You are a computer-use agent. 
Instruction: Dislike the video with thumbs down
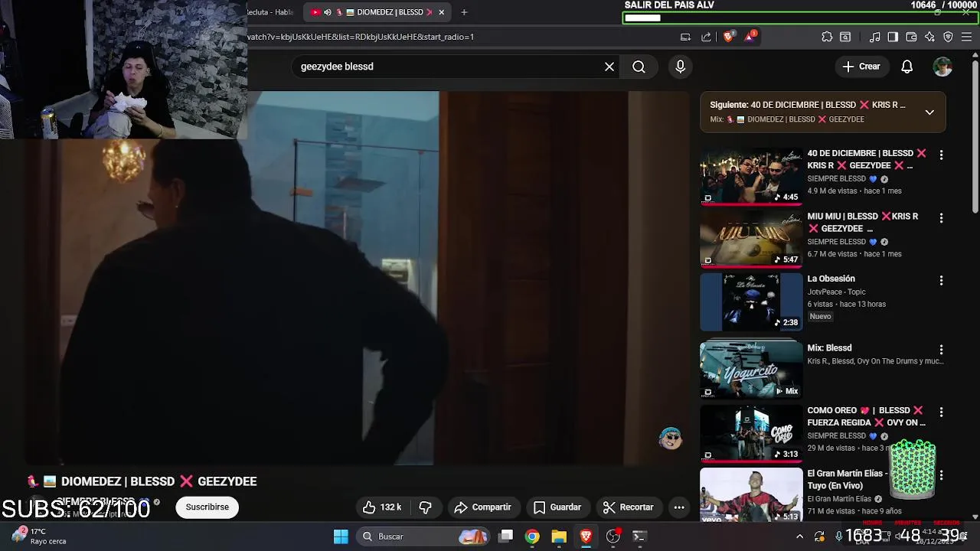point(426,507)
